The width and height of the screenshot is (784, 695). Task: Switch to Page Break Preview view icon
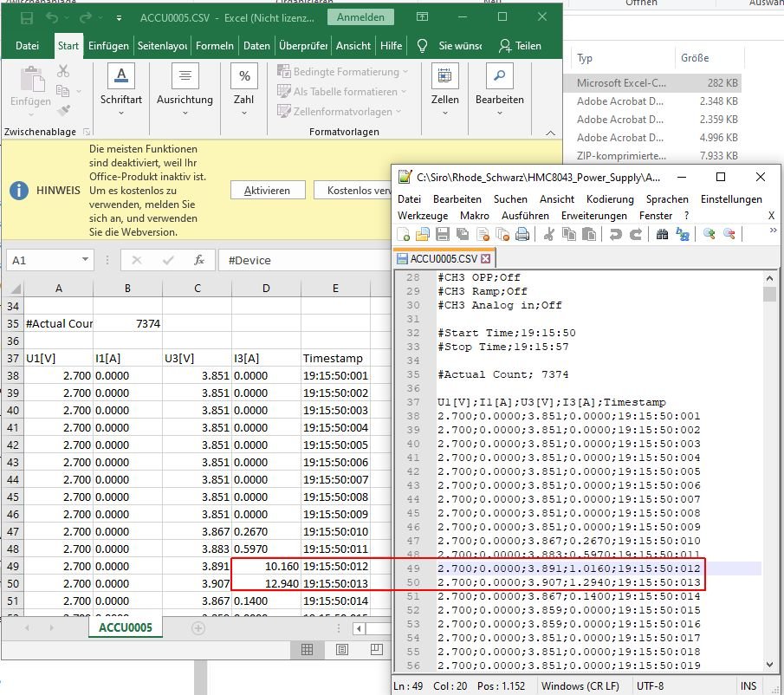point(377,649)
